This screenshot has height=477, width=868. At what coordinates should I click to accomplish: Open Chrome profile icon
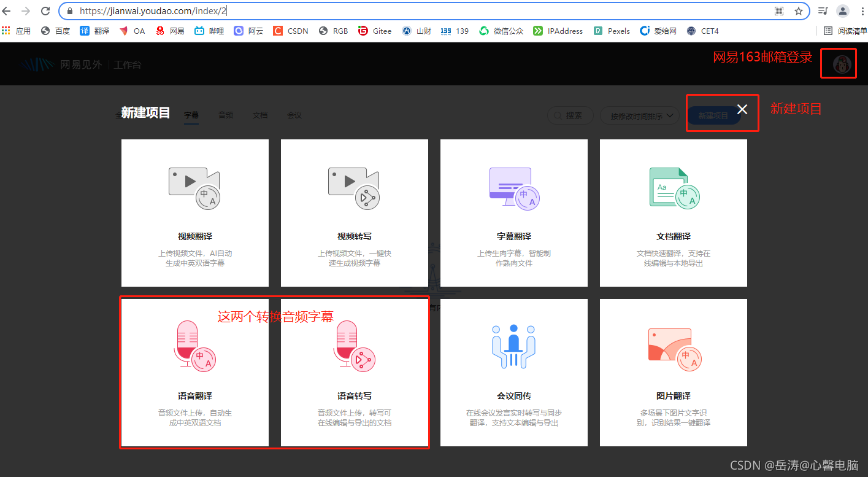click(x=843, y=11)
